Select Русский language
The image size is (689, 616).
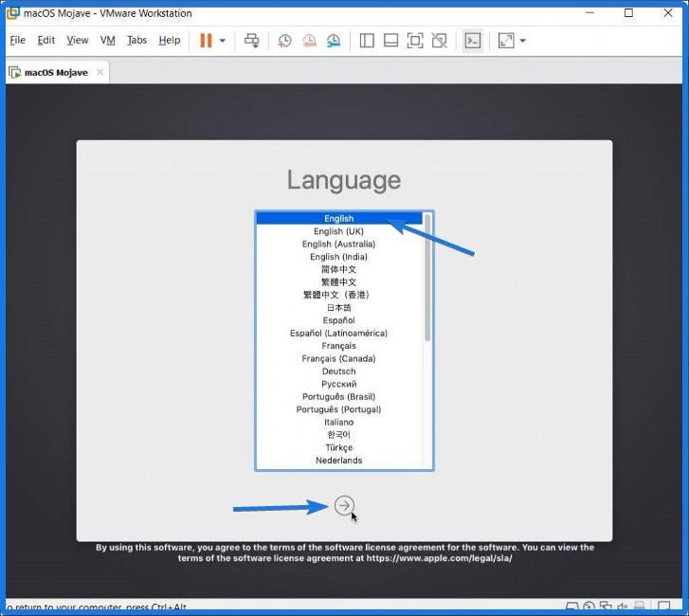(338, 384)
